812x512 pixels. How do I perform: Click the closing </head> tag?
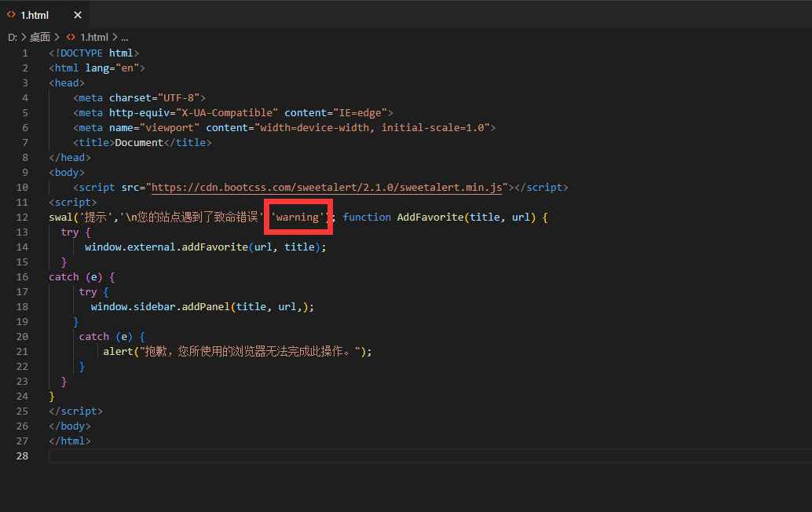coord(70,158)
